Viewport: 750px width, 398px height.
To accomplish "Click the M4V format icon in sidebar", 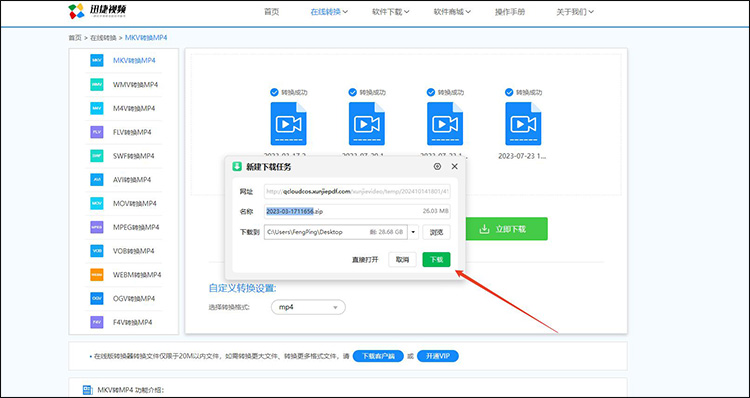I will pyautogui.click(x=97, y=109).
